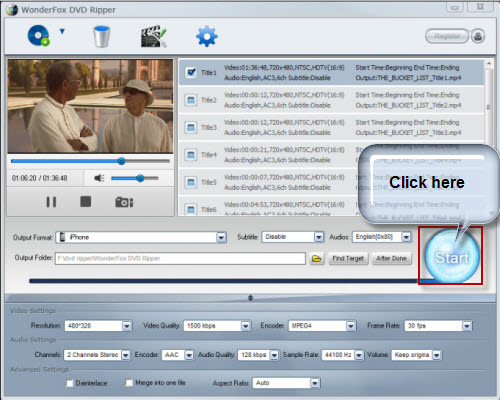The image size is (500, 400).
Task: Click the Output Folder path field
Action: coord(180,258)
